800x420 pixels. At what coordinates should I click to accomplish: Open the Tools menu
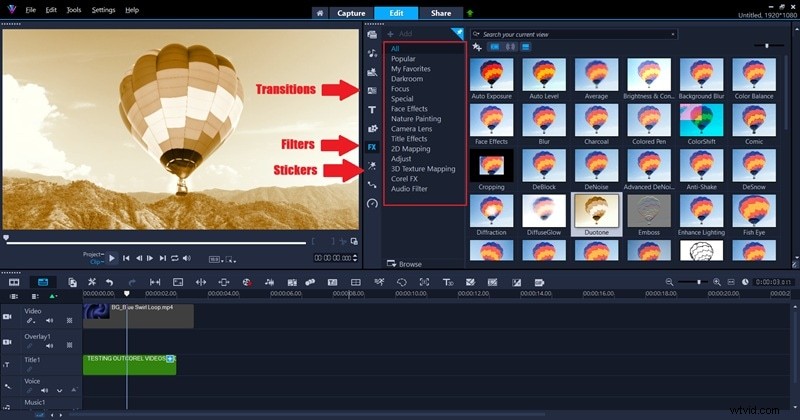74,10
